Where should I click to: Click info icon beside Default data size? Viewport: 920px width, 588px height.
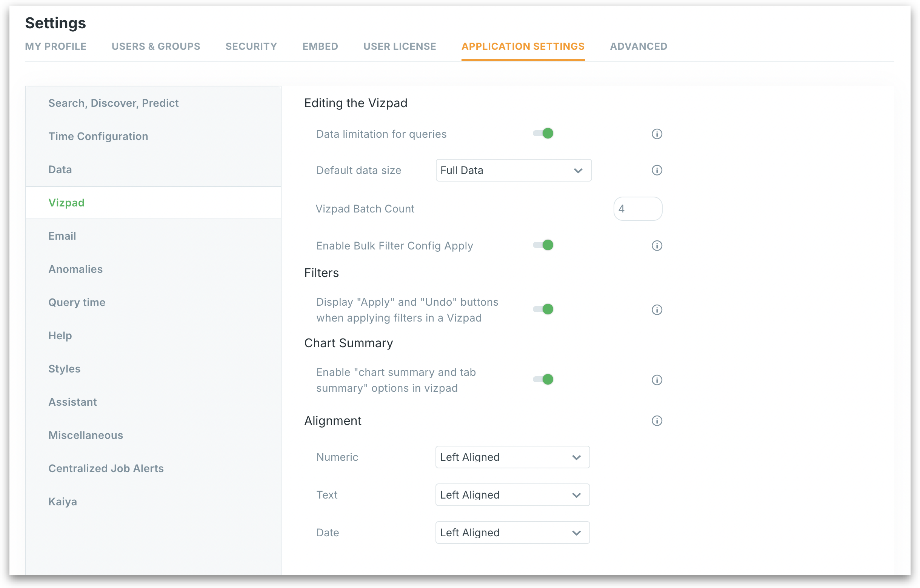click(x=657, y=171)
